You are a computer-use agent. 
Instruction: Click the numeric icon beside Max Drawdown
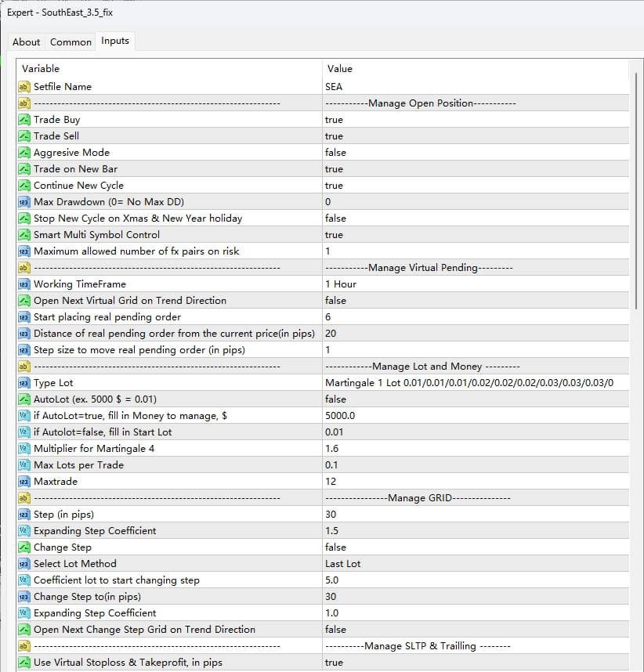[x=24, y=201]
